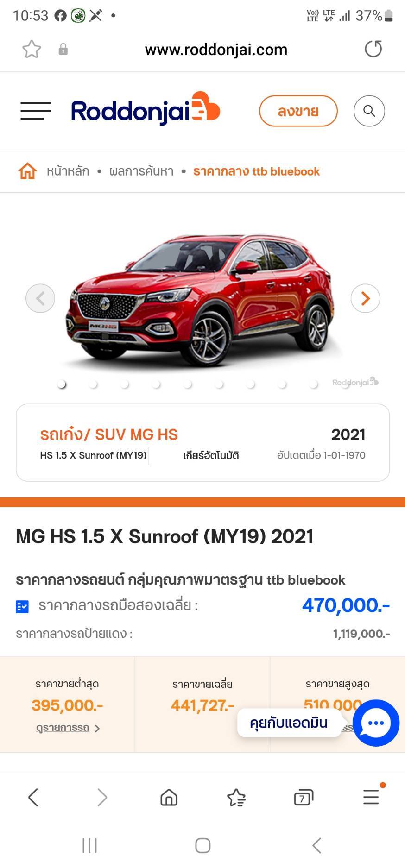Open browser home icon in bottom bar
The width and height of the screenshot is (405, 868).
[169, 797]
